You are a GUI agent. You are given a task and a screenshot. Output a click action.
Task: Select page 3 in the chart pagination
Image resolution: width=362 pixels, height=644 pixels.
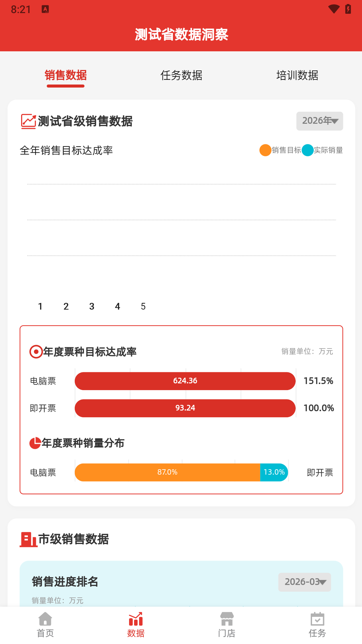92,306
